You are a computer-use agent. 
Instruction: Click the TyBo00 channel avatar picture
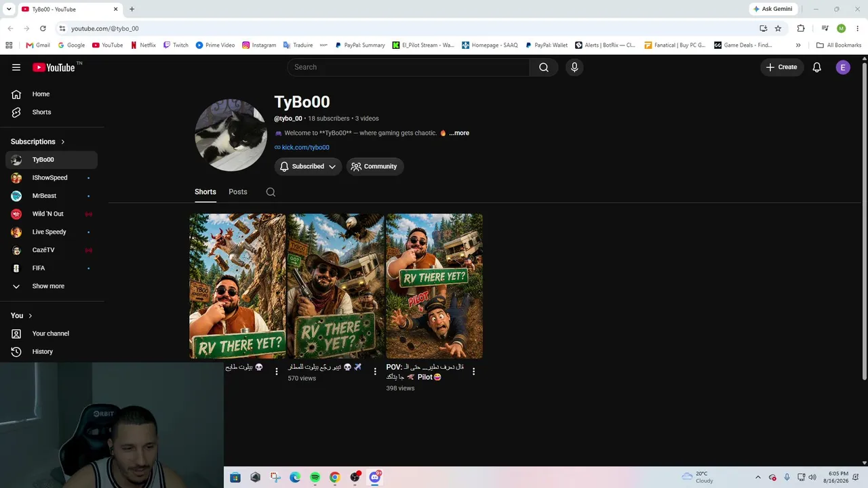[x=231, y=135]
